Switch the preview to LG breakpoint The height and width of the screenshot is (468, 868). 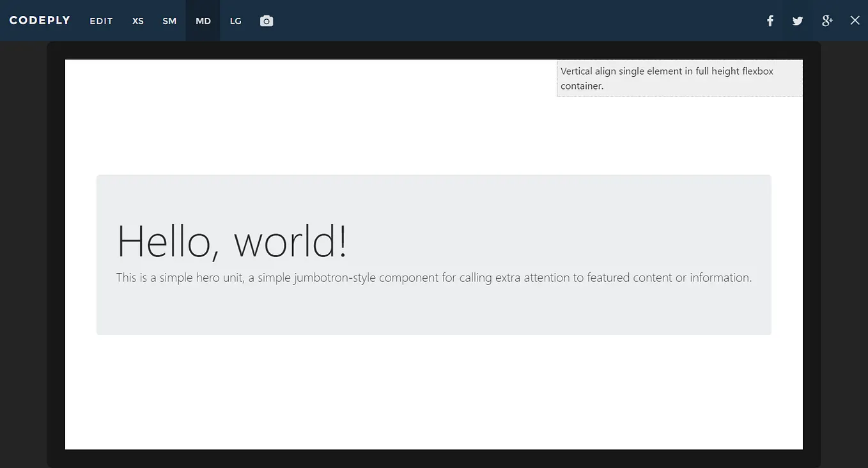235,19
